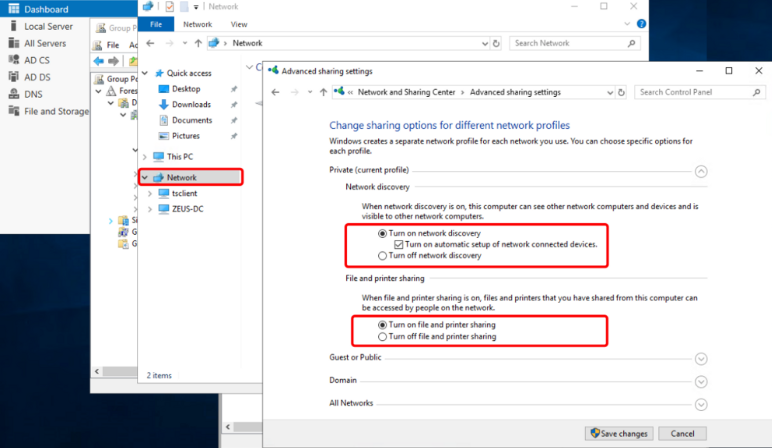Image resolution: width=772 pixels, height=448 pixels.
Task: Select tsclient under Network tree
Action: coord(184,192)
